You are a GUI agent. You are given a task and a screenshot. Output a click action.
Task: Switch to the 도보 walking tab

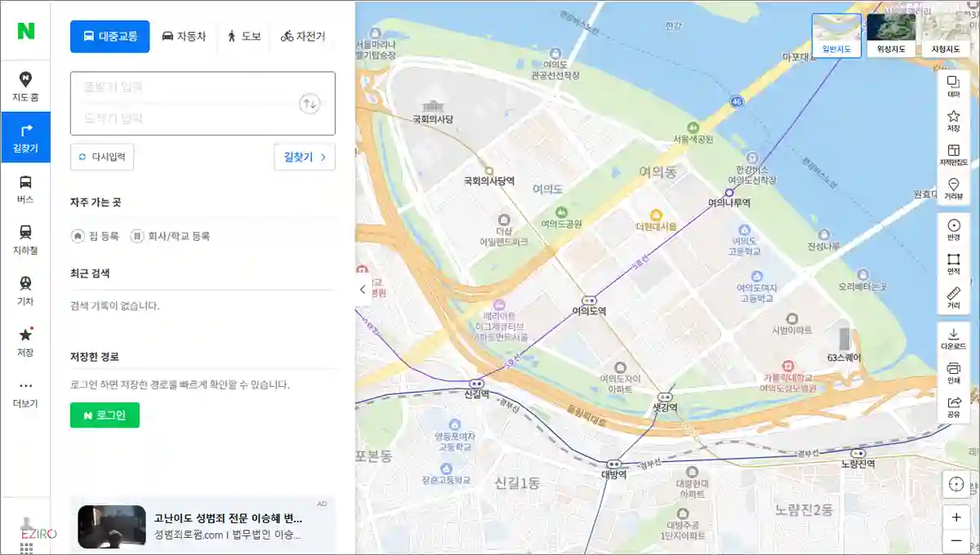point(245,36)
